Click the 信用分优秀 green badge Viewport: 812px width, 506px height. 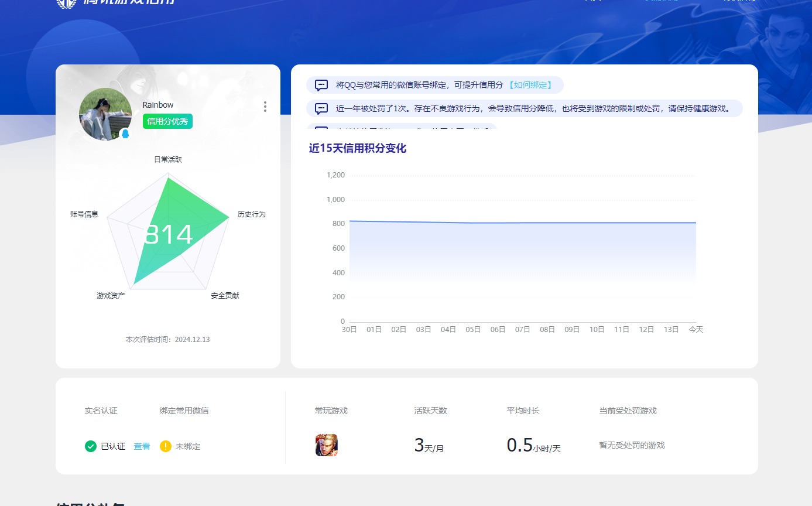pyautogui.click(x=167, y=121)
